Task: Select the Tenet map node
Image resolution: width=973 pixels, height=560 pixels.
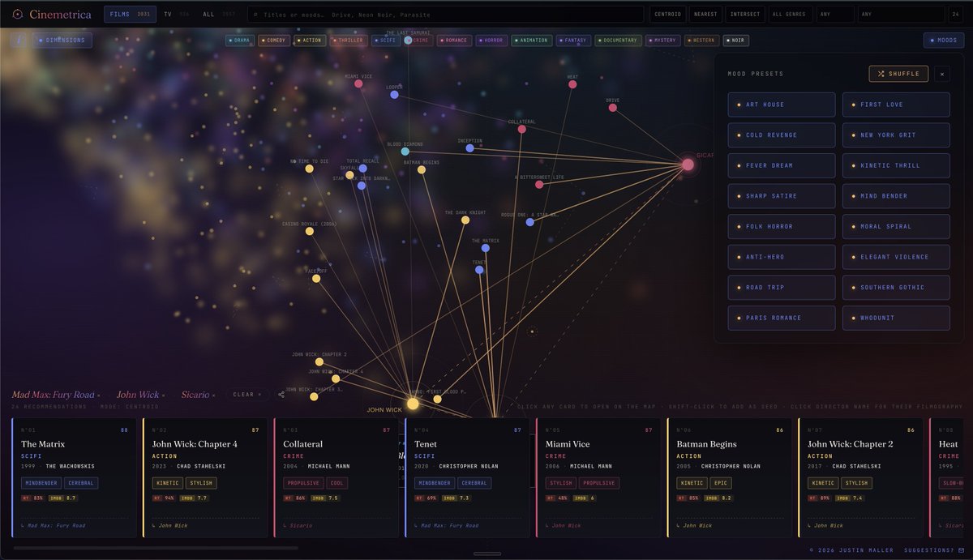Action: click(x=479, y=269)
